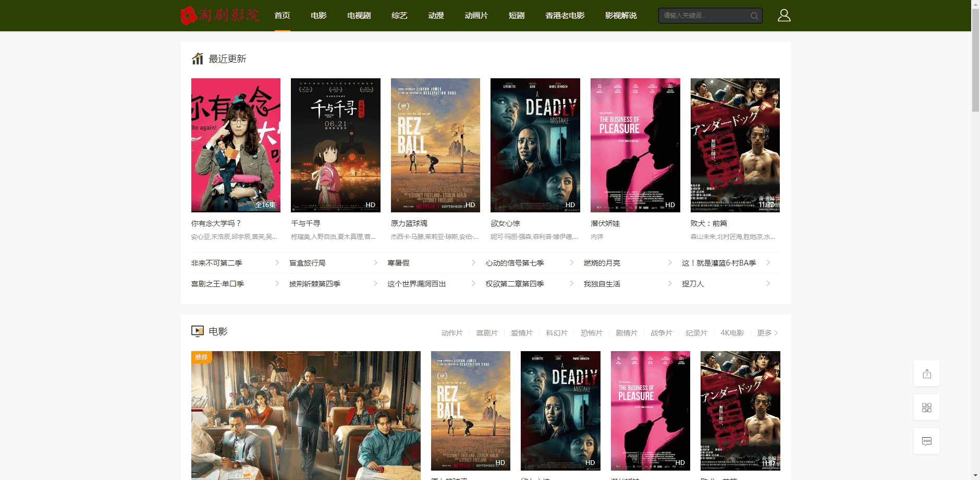Image resolution: width=980 pixels, height=480 pixels.
Task: Click the 千与千寻 title link
Action: click(305, 223)
